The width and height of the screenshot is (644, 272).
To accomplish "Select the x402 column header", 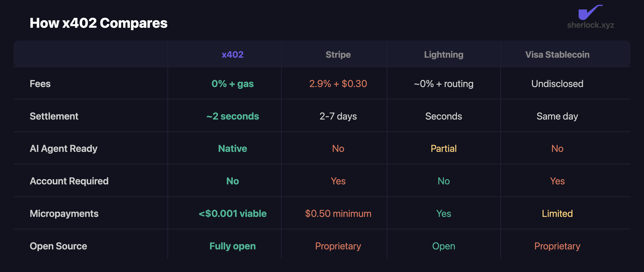I will click(x=232, y=55).
